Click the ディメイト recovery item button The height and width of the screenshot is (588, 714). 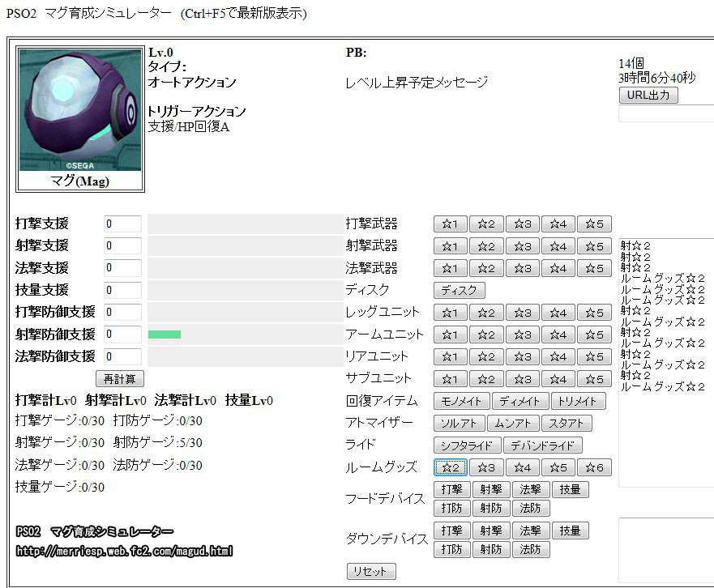[520, 401]
